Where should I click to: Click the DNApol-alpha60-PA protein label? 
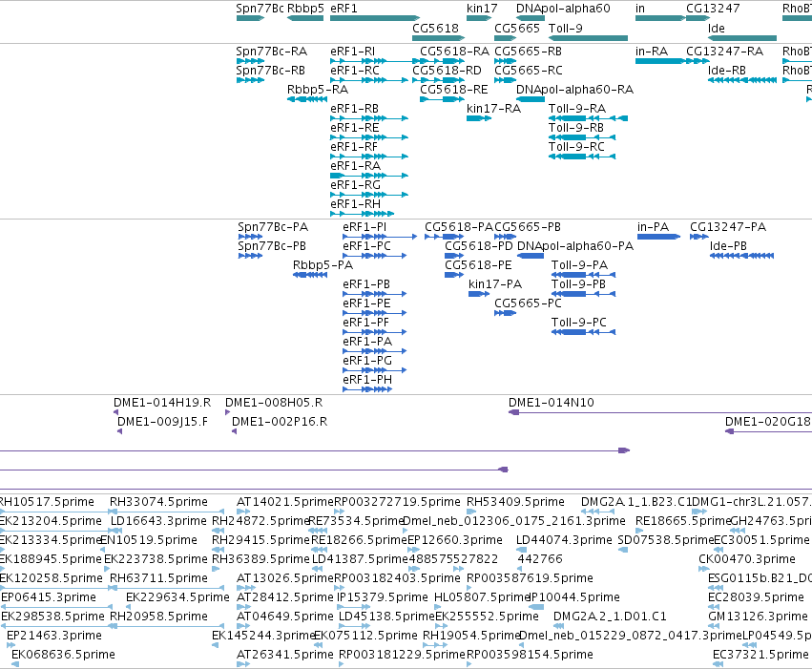pos(575,246)
